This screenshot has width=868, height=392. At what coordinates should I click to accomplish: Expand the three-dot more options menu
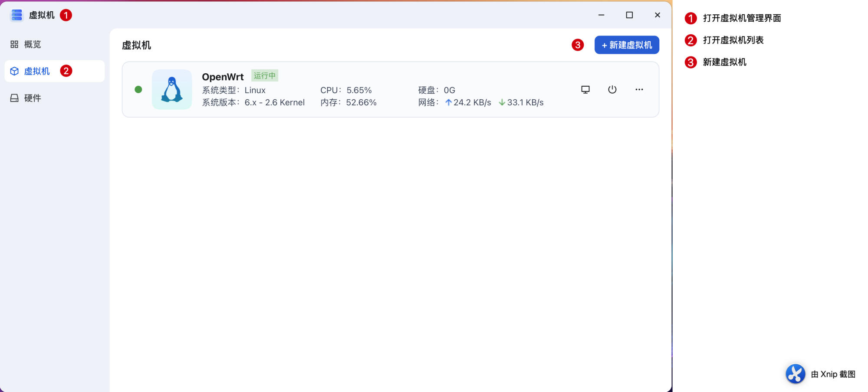[x=639, y=90]
